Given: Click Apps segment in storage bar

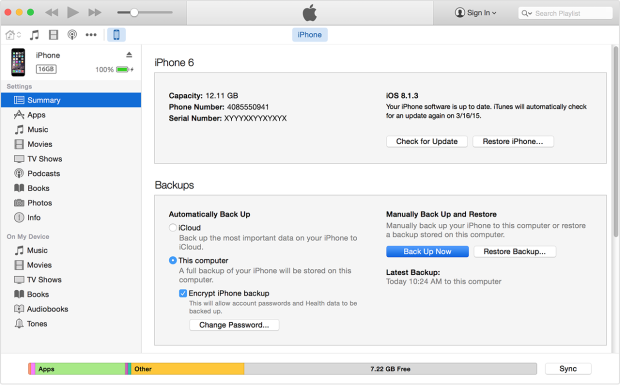Looking at the screenshot, I should (x=80, y=369).
